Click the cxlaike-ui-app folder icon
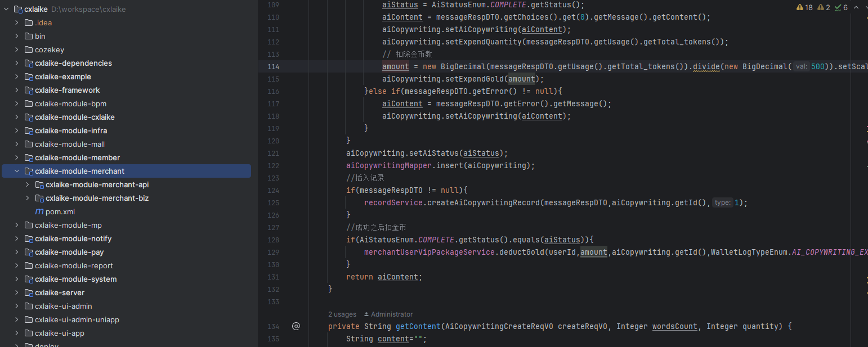The height and width of the screenshot is (347, 868). pyautogui.click(x=29, y=333)
